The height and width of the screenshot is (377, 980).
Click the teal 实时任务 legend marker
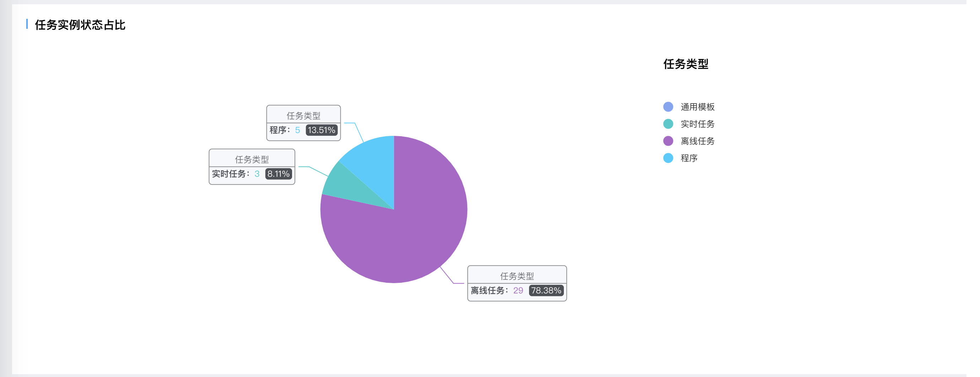point(668,124)
